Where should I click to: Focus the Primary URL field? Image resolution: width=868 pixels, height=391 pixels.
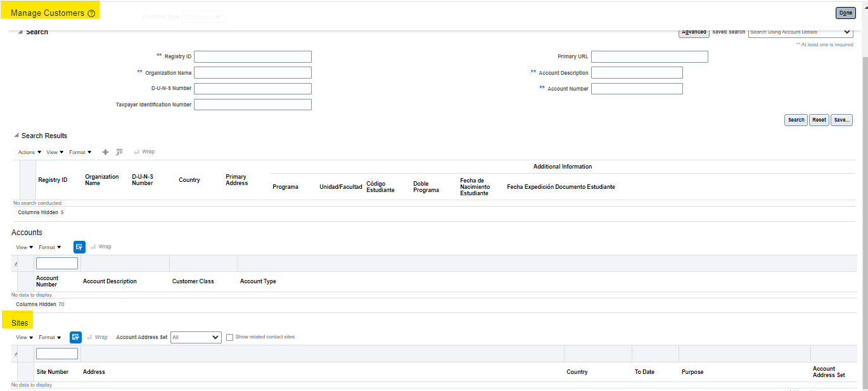point(649,56)
